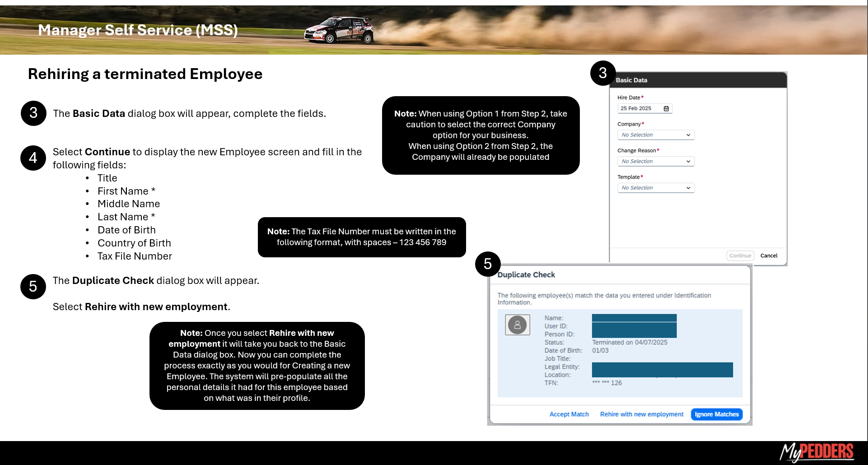This screenshot has height=465, width=868.
Task: Click the step 4 circle in instructions
Action: tap(33, 158)
